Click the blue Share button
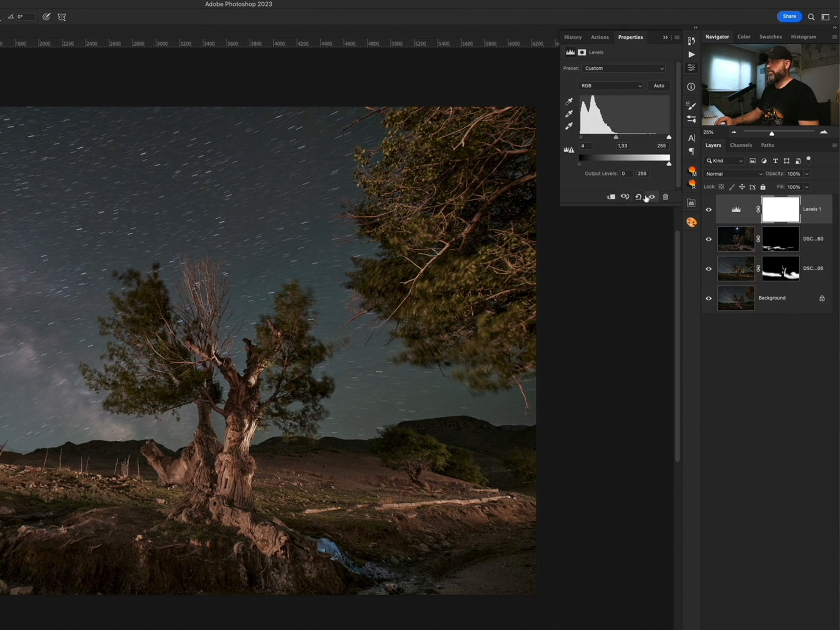This screenshot has width=840, height=630. [789, 16]
